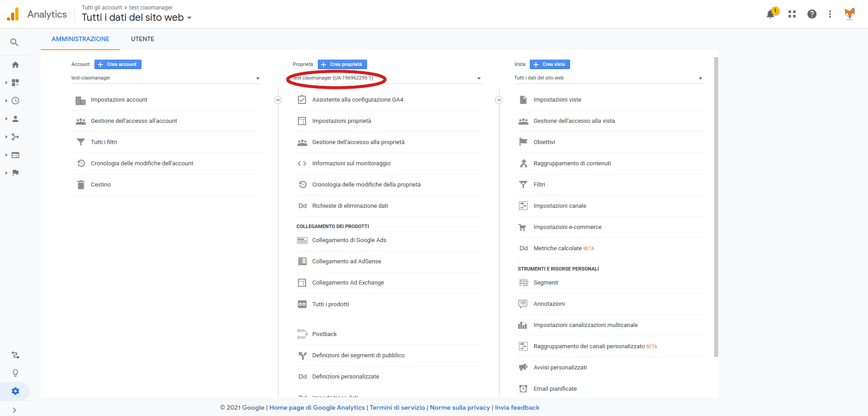Open the Google apps grid icon
Screen dimensions: 868x416
[792, 14]
